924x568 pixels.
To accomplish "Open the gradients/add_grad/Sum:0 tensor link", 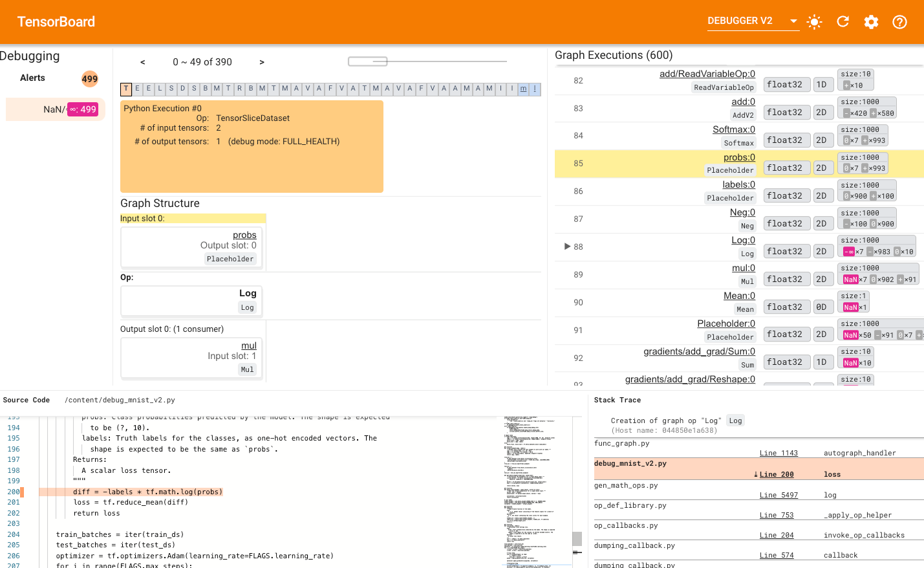I will [x=699, y=351].
